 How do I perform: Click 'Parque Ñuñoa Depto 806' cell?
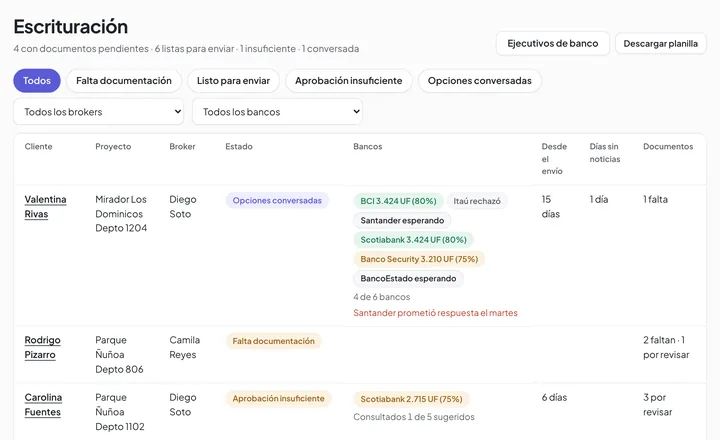pyautogui.click(x=119, y=355)
